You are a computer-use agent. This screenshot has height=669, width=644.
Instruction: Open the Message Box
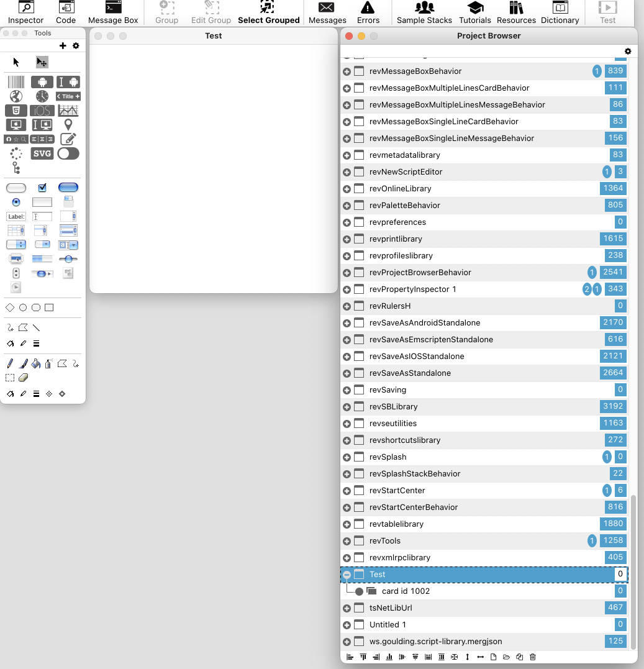(x=113, y=12)
